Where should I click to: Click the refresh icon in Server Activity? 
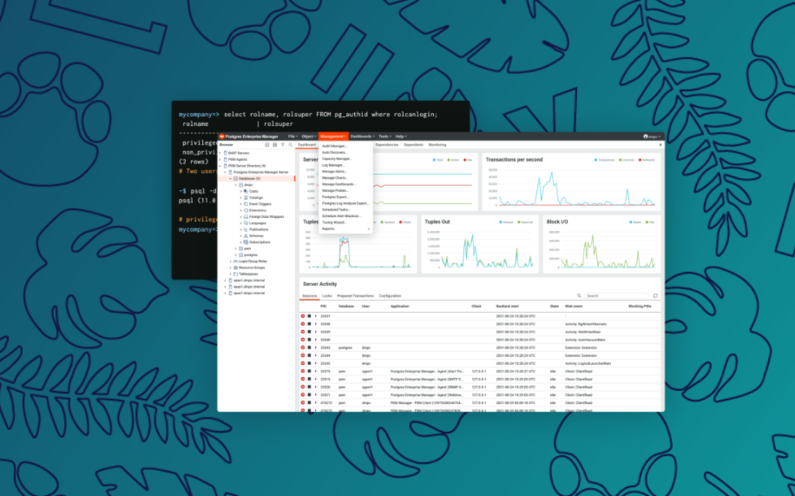click(x=655, y=296)
